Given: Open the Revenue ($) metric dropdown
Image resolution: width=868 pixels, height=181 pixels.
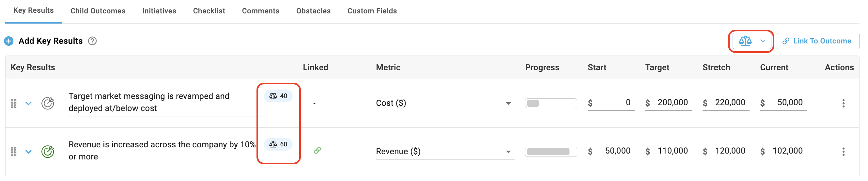Looking at the screenshot, I should pos(445,152).
